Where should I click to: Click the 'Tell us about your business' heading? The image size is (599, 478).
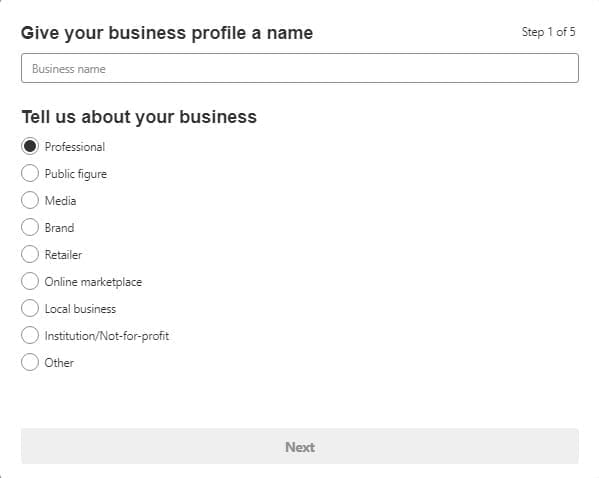[x=139, y=117]
